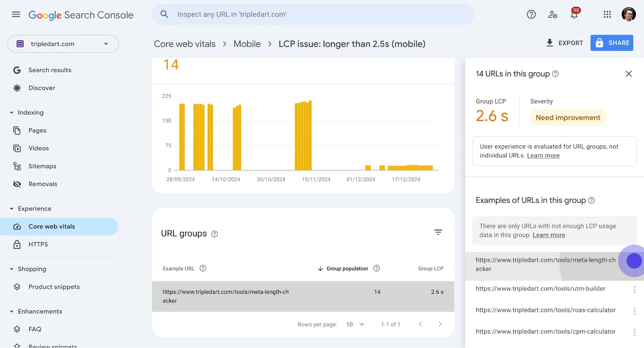Open notifications bell with 98 badge
644x348 pixels.
(x=574, y=14)
